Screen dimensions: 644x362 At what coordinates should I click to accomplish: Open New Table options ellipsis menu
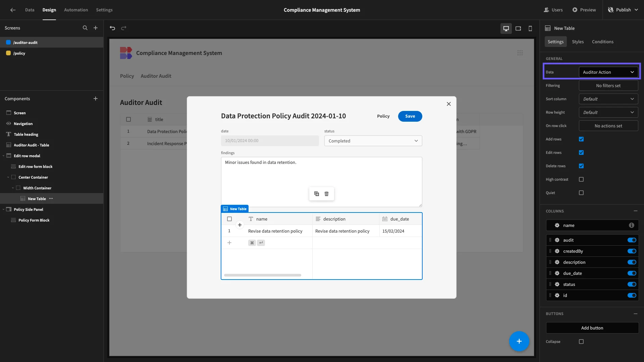(51, 198)
